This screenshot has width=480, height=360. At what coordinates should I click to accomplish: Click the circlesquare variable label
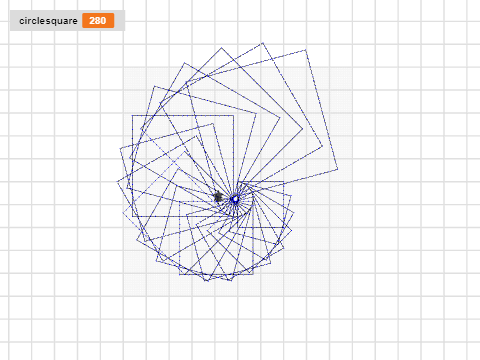click(x=48, y=21)
